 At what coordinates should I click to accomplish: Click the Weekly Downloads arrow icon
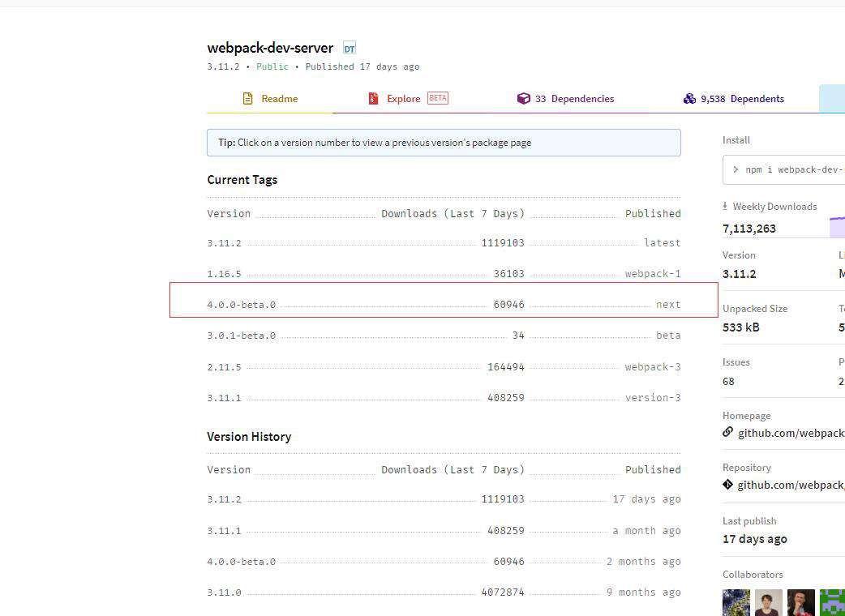click(725, 206)
